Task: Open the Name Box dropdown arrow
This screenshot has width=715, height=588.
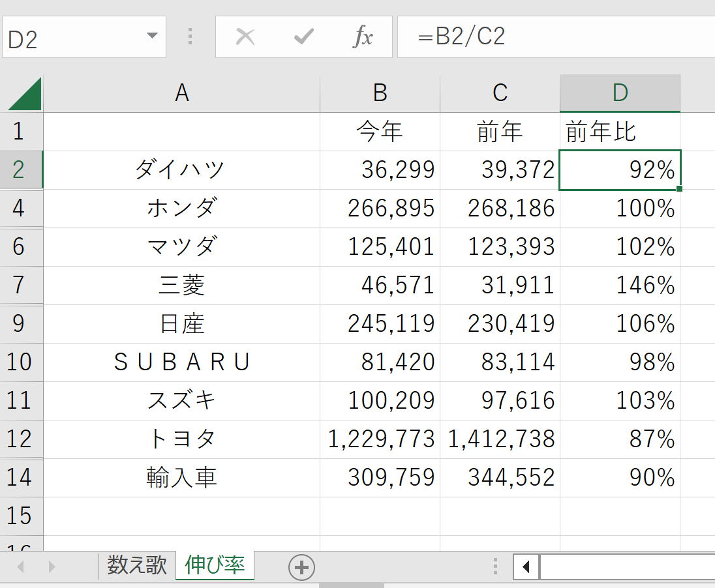Action: pos(152,36)
